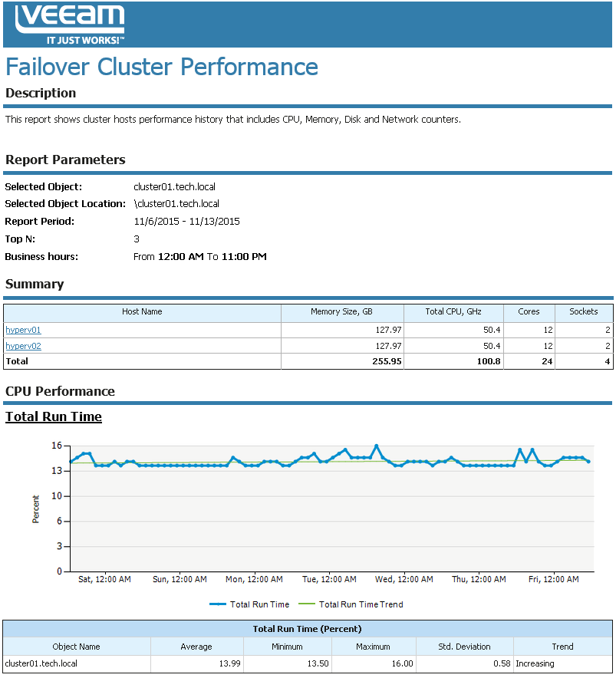Click the total CPU value 100.8
Image resolution: width=616 pixels, height=678 pixels.
[x=489, y=361]
